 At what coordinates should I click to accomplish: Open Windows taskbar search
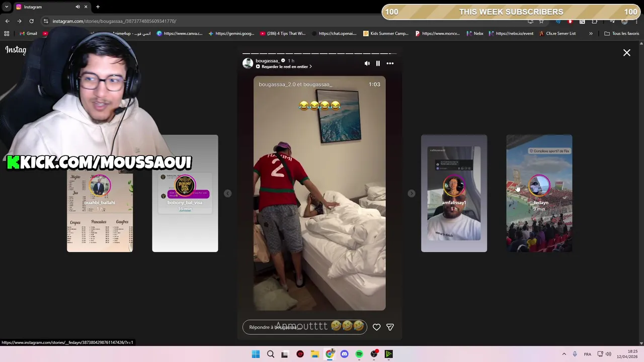(270, 354)
